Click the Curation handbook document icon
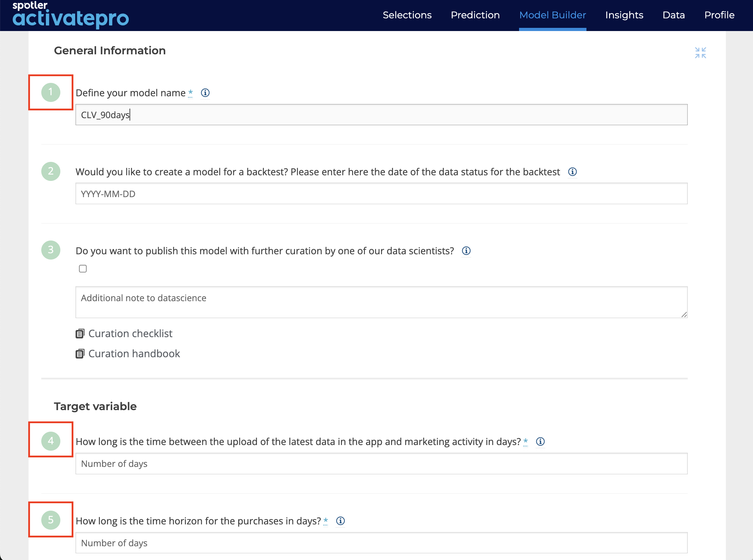The height and width of the screenshot is (560, 753). [x=80, y=354]
